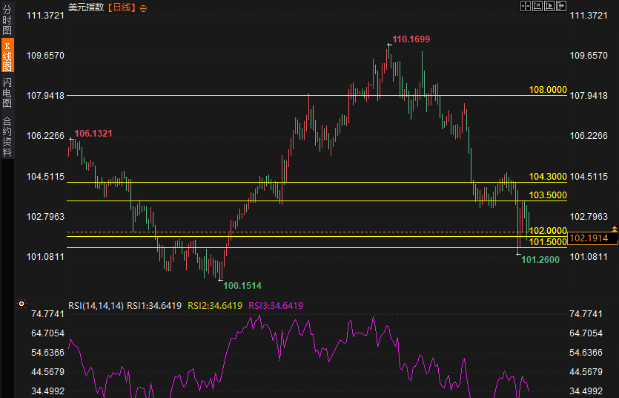The image size is (619, 398).
Task: Open the 合约资料 tab
Action: tap(7, 136)
